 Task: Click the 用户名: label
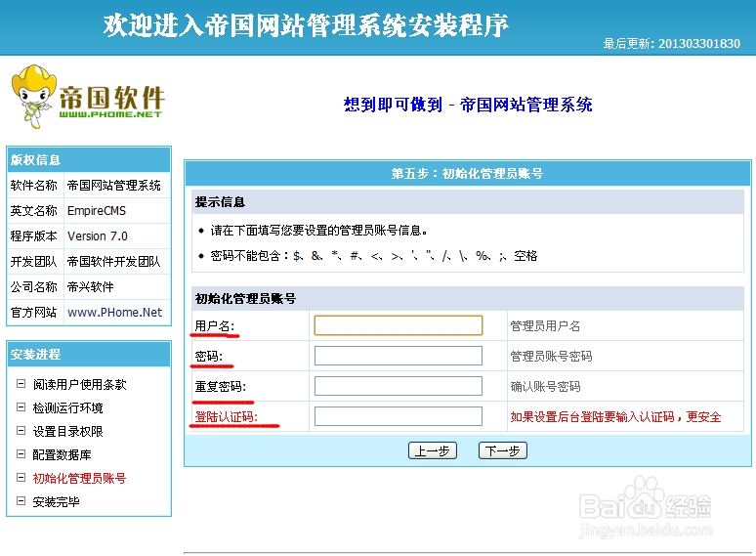215,325
